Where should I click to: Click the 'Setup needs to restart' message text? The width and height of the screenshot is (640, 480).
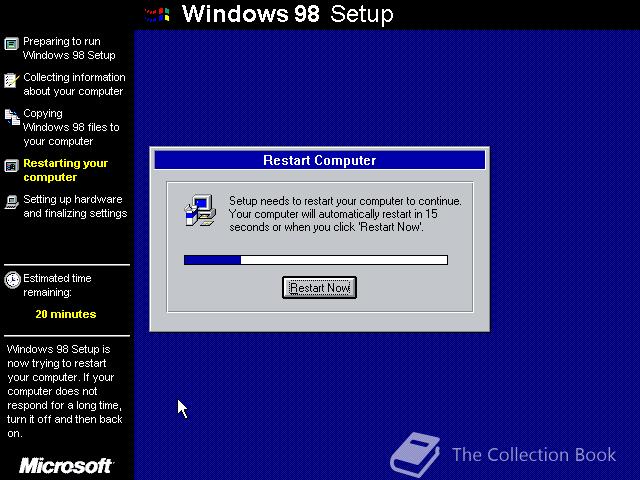pyautogui.click(x=345, y=214)
